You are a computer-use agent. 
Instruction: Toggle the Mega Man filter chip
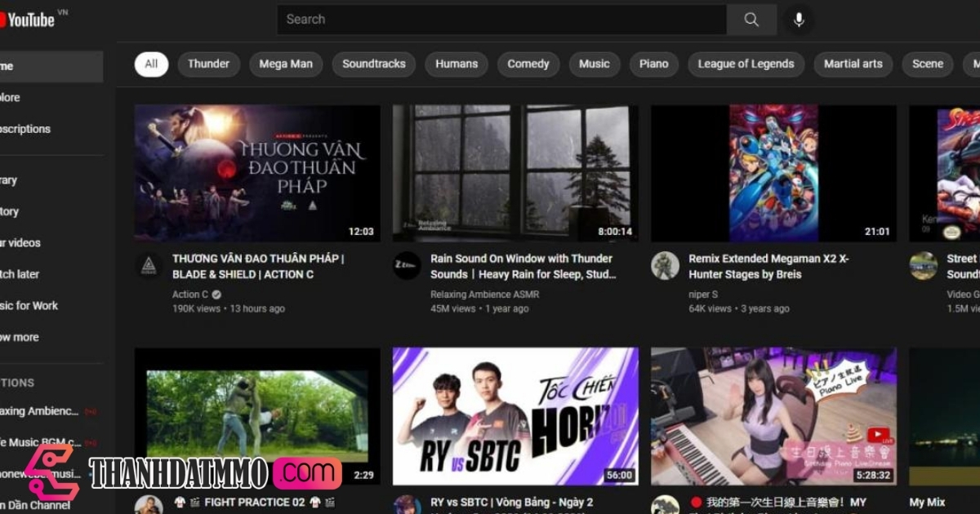point(285,64)
